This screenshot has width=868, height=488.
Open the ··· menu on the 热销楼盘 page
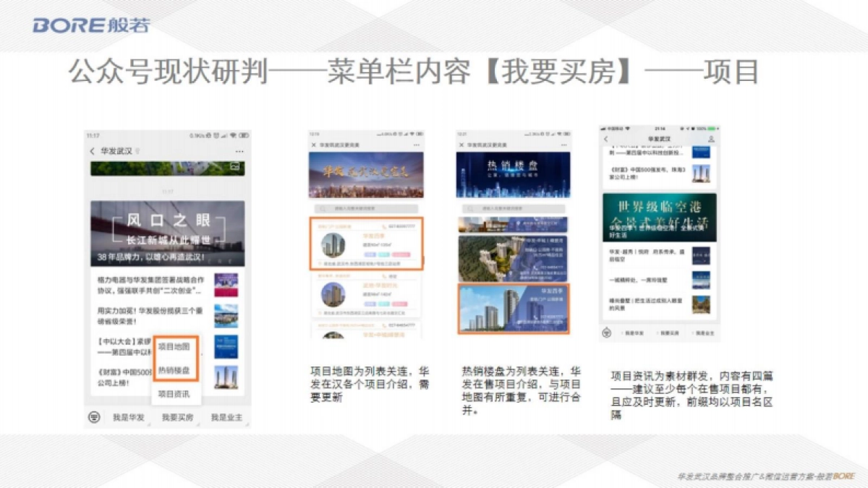[566, 145]
